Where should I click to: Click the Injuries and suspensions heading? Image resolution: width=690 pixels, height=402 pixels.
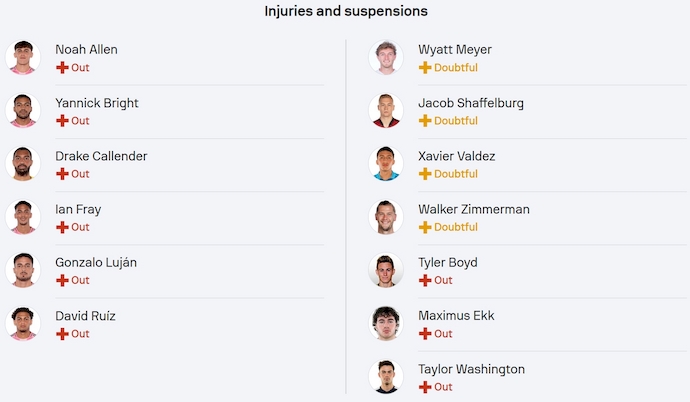click(x=346, y=11)
